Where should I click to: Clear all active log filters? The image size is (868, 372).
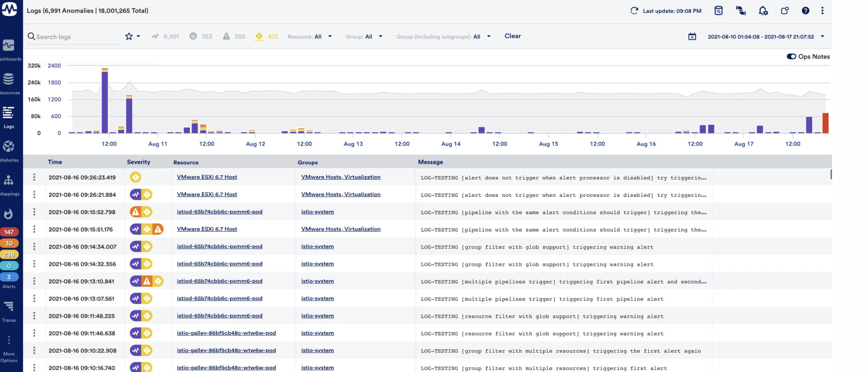coord(513,36)
